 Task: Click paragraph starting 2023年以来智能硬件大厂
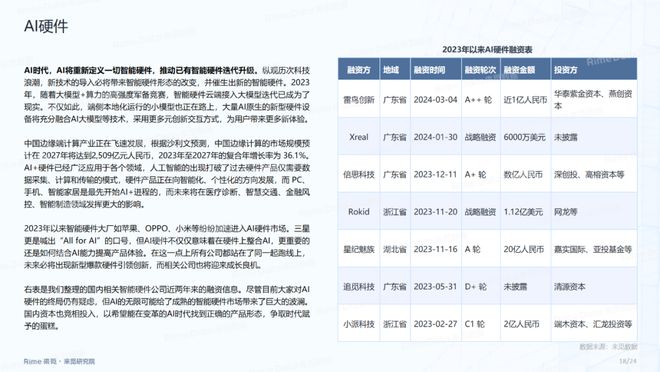(167, 247)
